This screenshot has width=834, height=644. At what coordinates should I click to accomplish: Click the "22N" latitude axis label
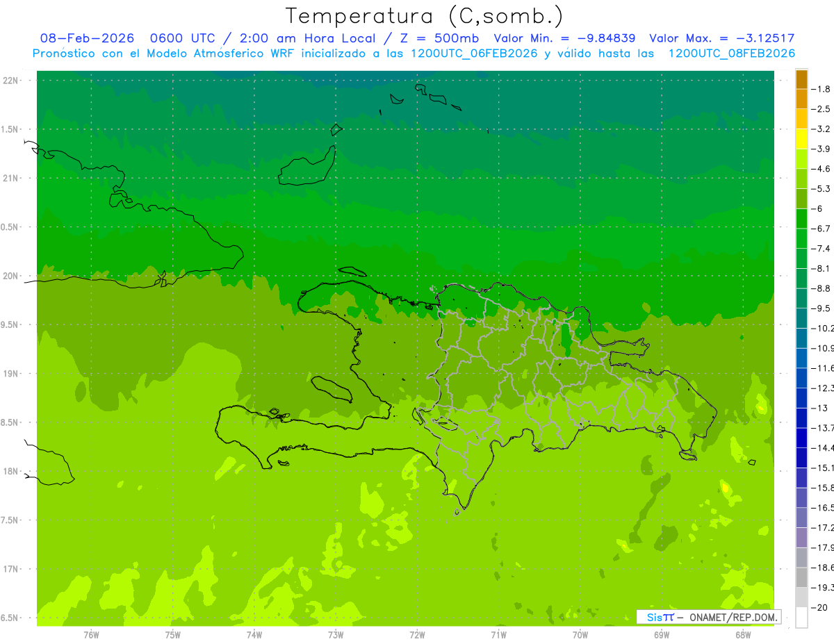click(x=11, y=81)
